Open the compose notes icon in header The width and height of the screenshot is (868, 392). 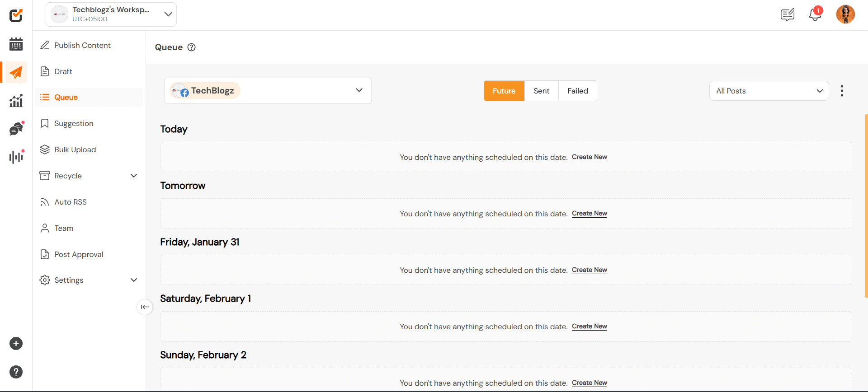pyautogui.click(x=787, y=15)
